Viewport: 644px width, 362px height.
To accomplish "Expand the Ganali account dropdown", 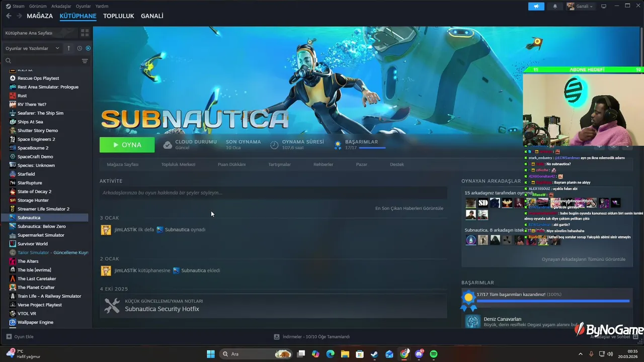I will pyautogui.click(x=580, y=6).
